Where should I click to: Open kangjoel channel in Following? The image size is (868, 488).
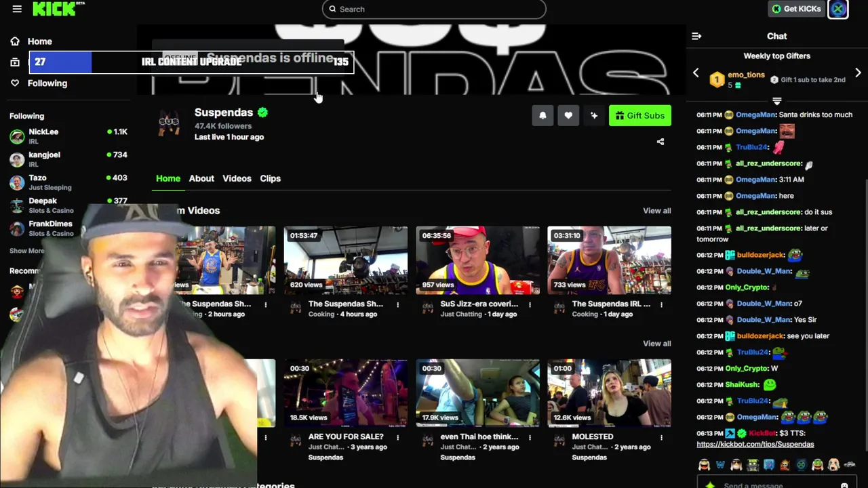[68, 159]
